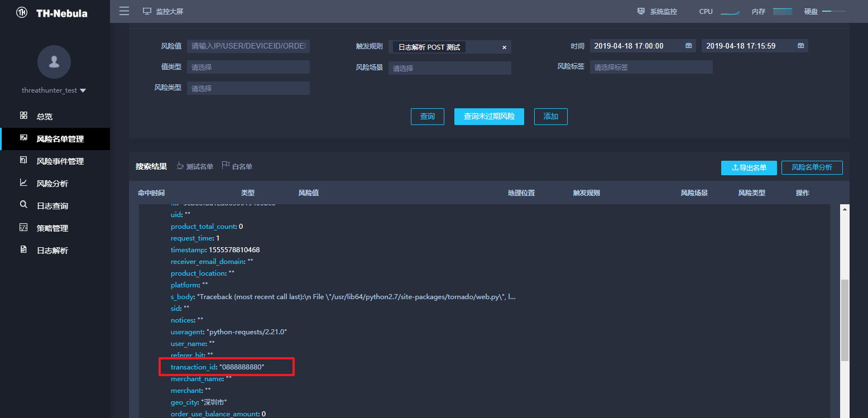Open the 风险类型 dropdown
The width and height of the screenshot is (868, 418).
248,88
